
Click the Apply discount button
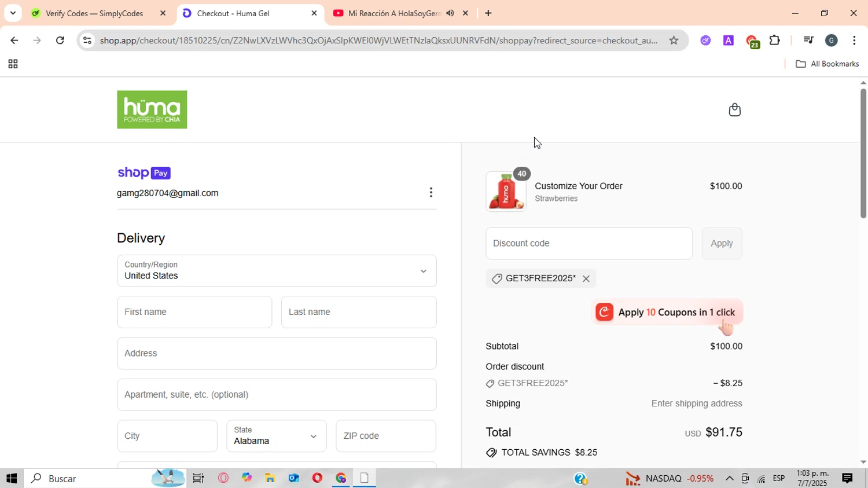tap(722, 244)
